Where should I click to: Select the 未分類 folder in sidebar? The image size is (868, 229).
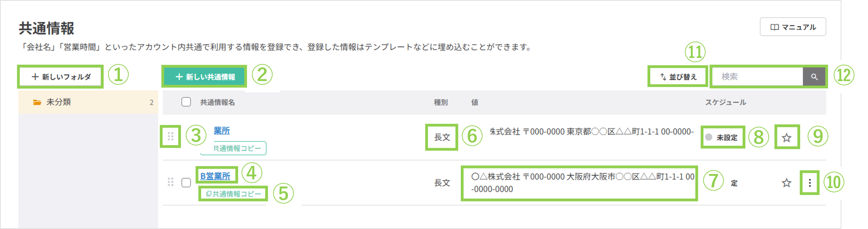61,102
